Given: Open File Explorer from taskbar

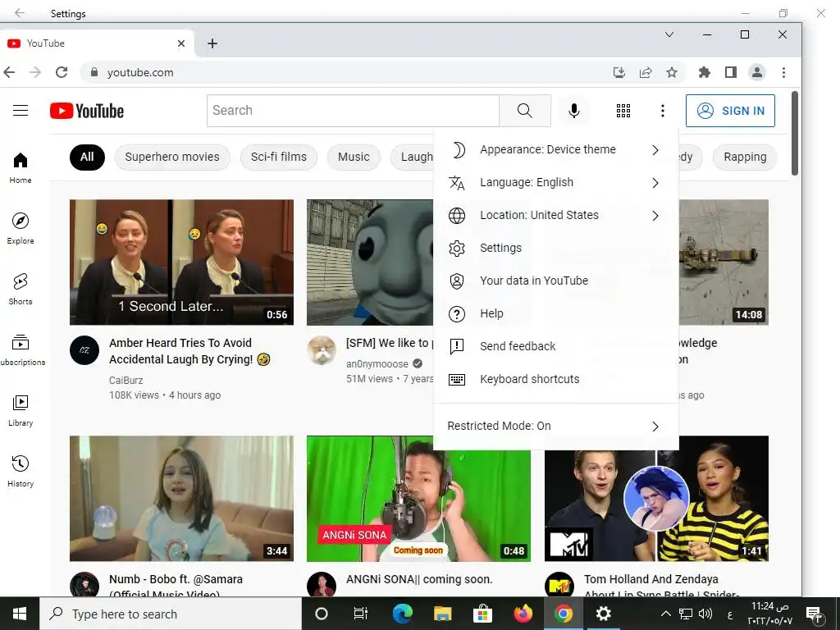Looking at the screenshot, I should [442, 614].
